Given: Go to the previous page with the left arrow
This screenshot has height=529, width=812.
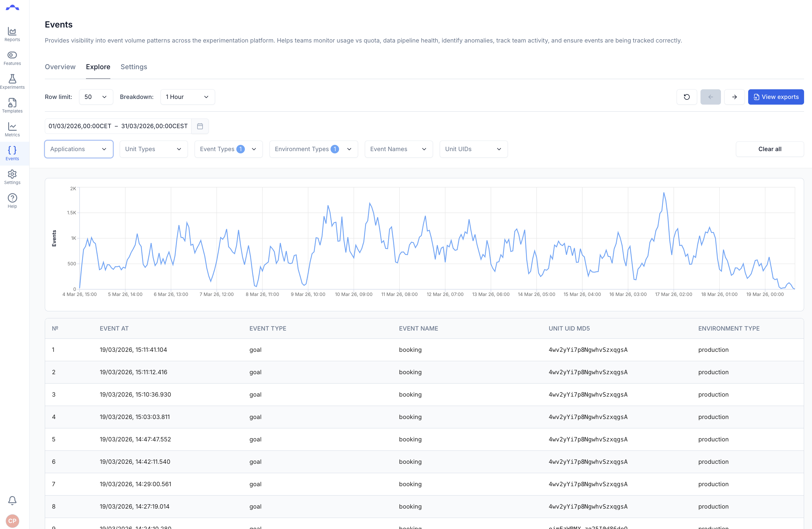Looking at the screenshot, I should [x=710, y=97].
